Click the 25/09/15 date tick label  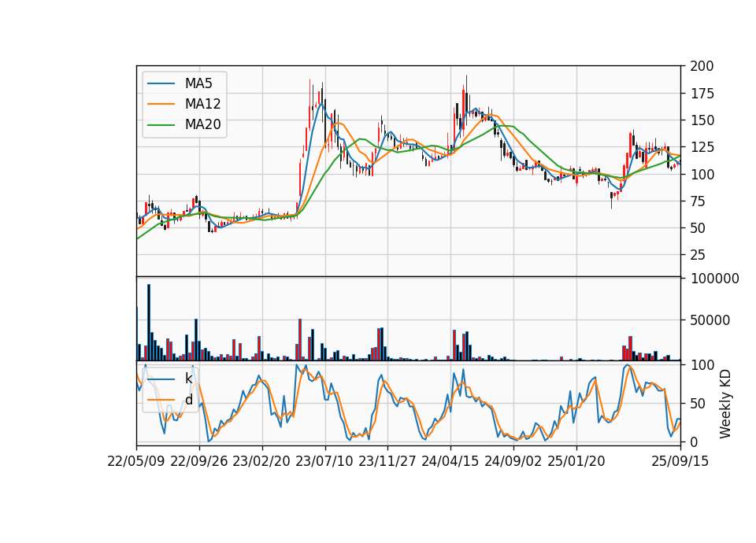(680, 461)
